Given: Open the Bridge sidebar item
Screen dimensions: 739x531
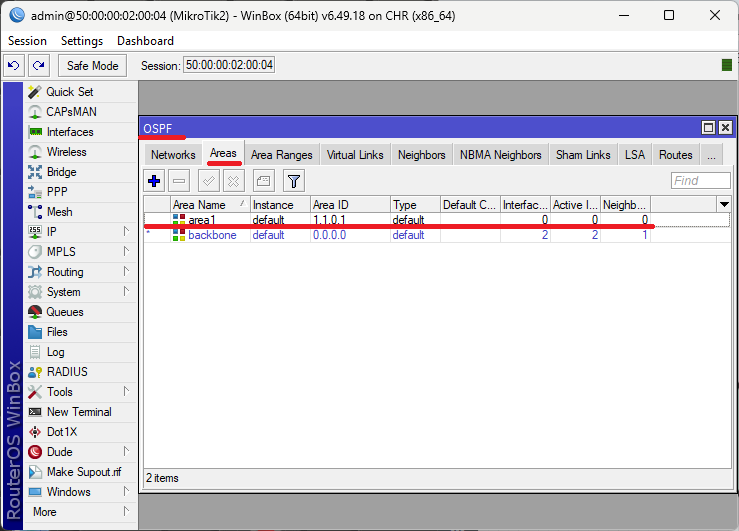Looking at the screenshot, I should [x=61, y=172].
